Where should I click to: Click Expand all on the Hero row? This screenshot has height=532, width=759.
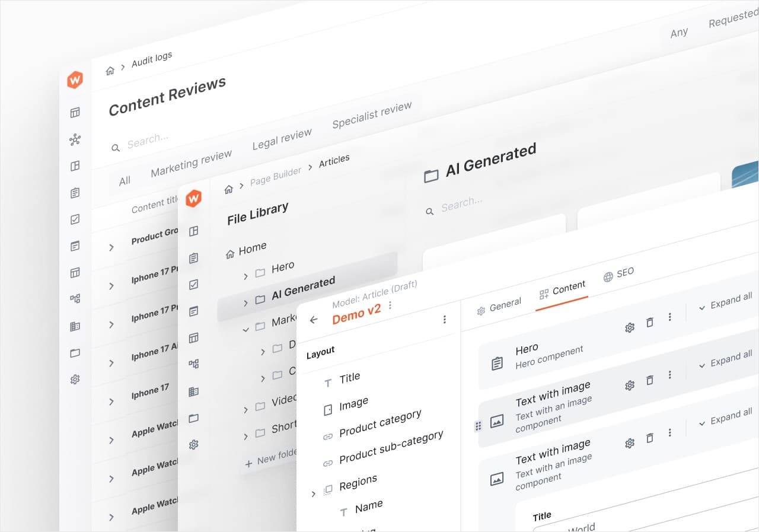pos(725,302)
